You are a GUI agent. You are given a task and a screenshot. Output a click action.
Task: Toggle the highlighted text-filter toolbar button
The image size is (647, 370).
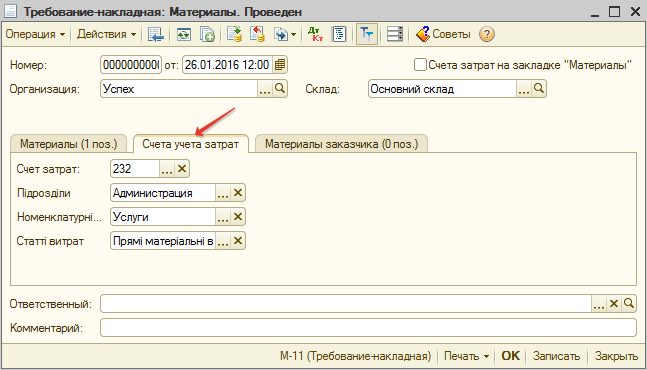coord(366,34)
